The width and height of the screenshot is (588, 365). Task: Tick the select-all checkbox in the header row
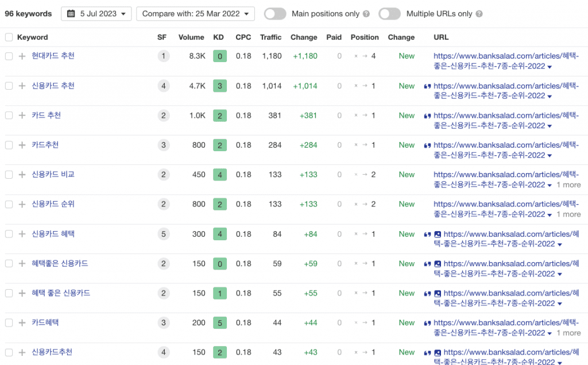[9, 37]
